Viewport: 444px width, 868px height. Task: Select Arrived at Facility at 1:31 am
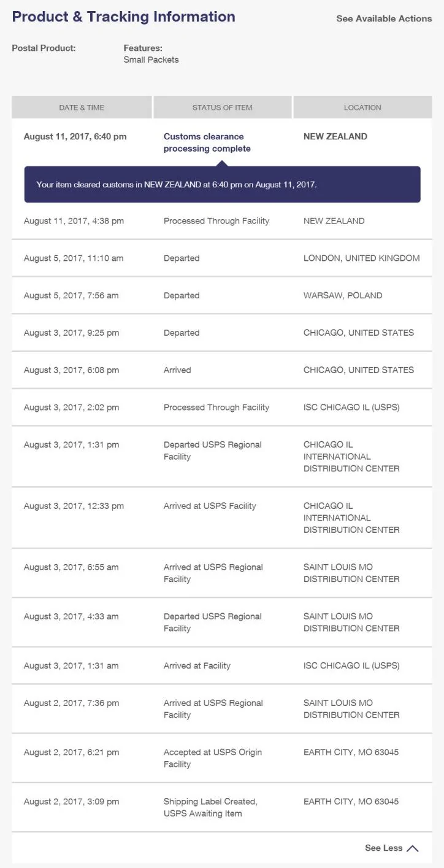197,665
